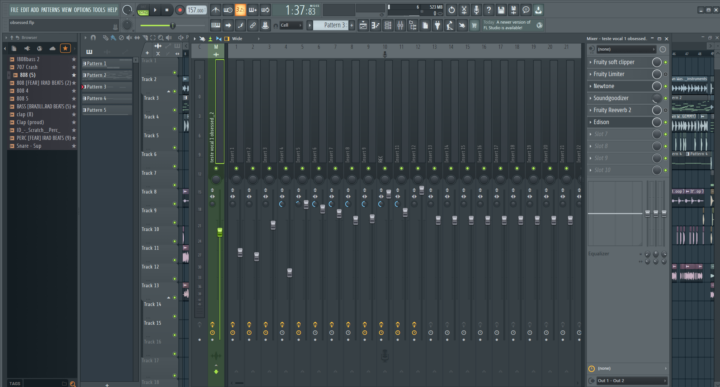
Task: Toggle the link chain icon in toolbar
Action: 253,25
